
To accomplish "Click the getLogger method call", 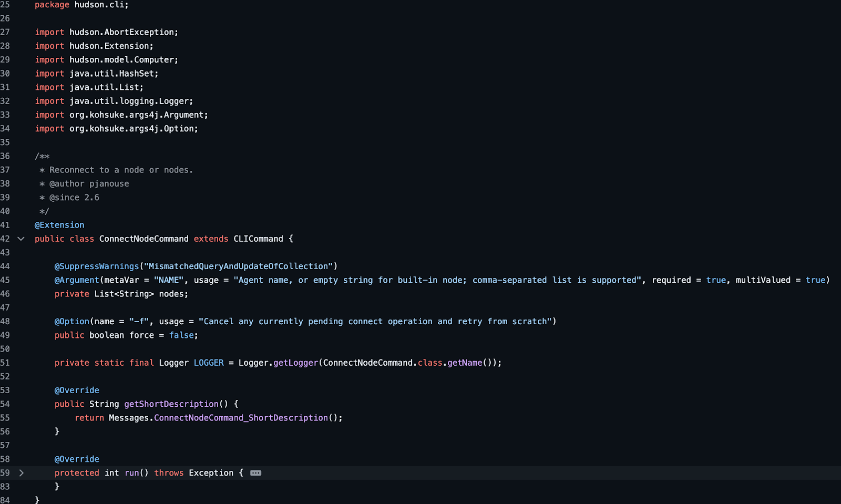I will coord(295,363).
